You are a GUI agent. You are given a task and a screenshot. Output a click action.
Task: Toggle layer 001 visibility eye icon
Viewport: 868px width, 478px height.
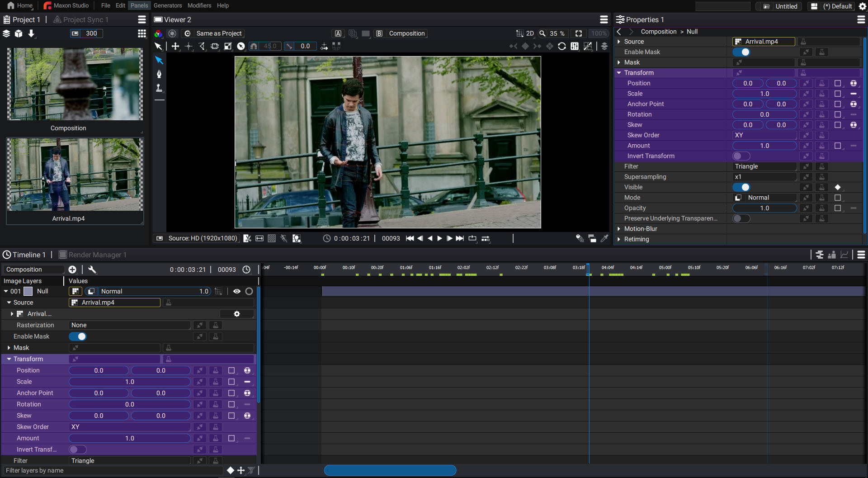click(x=236, y=291)
